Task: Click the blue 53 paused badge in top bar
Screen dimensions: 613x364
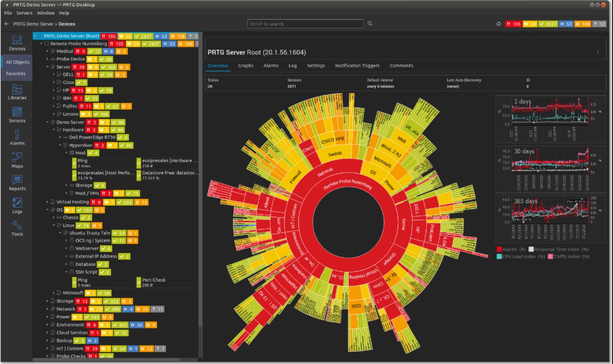Action: 566,24
